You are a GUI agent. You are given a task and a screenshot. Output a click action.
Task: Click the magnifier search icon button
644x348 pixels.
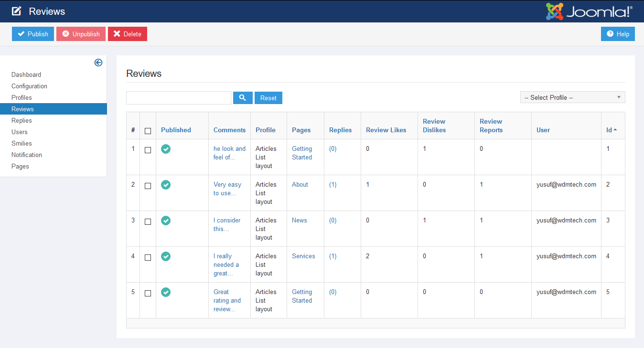pyautogui.click(x=243, y=98)
